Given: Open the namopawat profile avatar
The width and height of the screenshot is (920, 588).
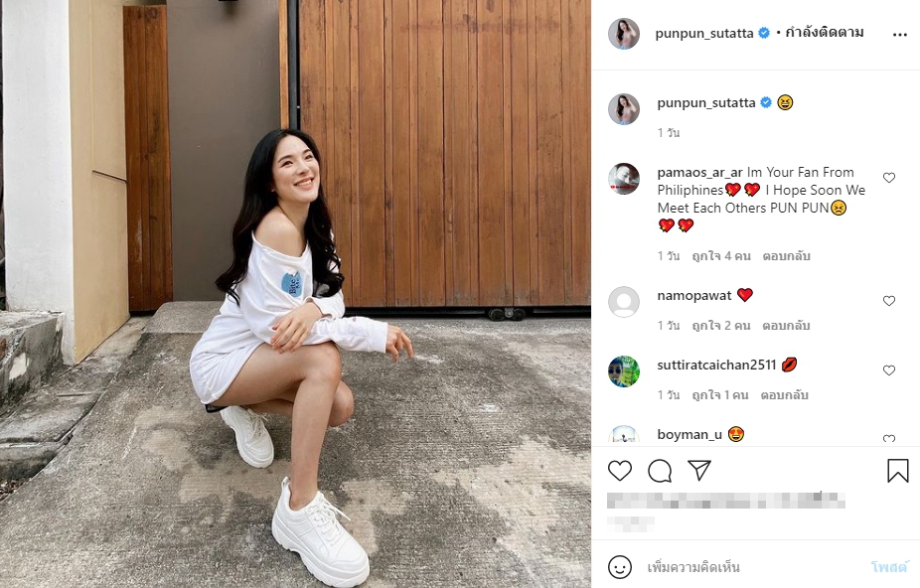Looking at the screenshot, I should tap(624, 302).
